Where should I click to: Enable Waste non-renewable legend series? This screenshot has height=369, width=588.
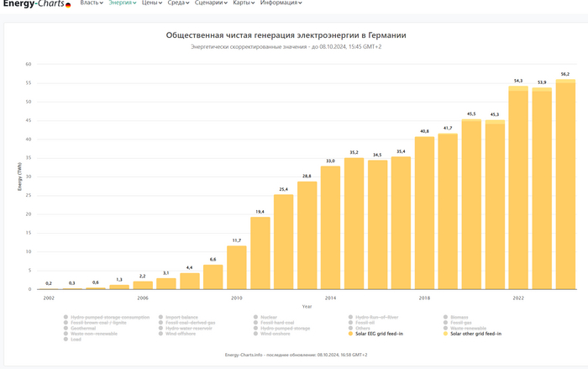pyautogui.click(x=91, y=334)
